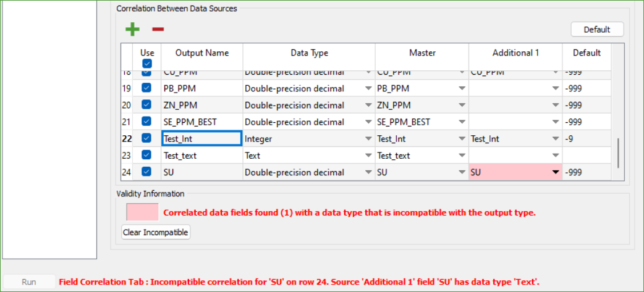Open Additional 1 dropdown for Test_Int row
Viewport: 644px width, 292px height.
click(x=555, y=139)
